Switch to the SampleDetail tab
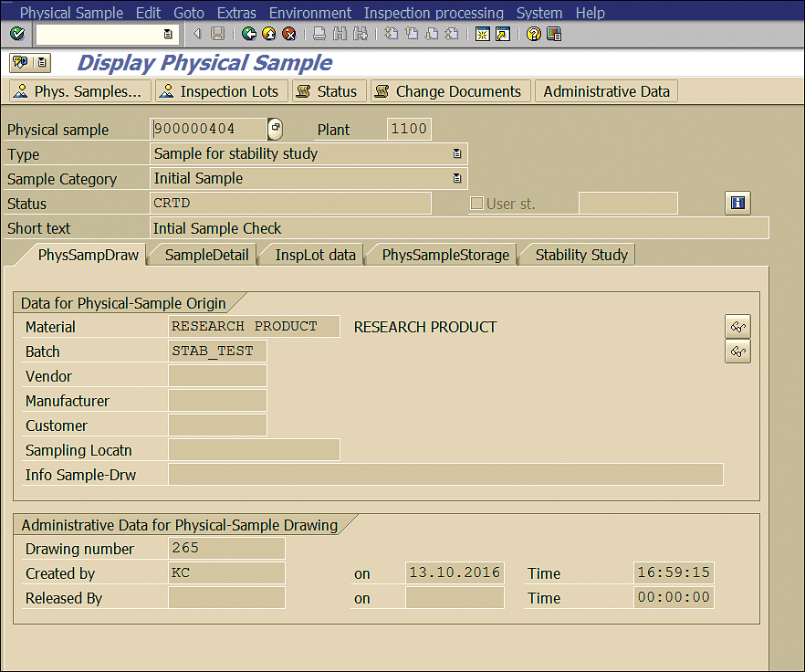This screenshot has width=805, height=672. 206,255
